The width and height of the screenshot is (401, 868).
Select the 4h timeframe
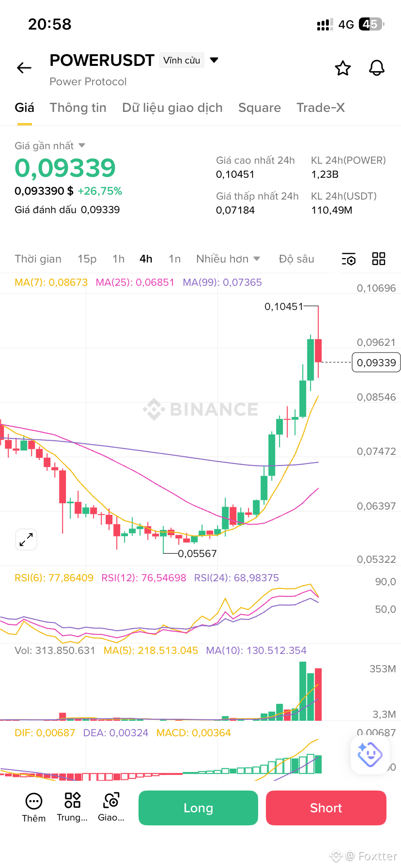146,259
